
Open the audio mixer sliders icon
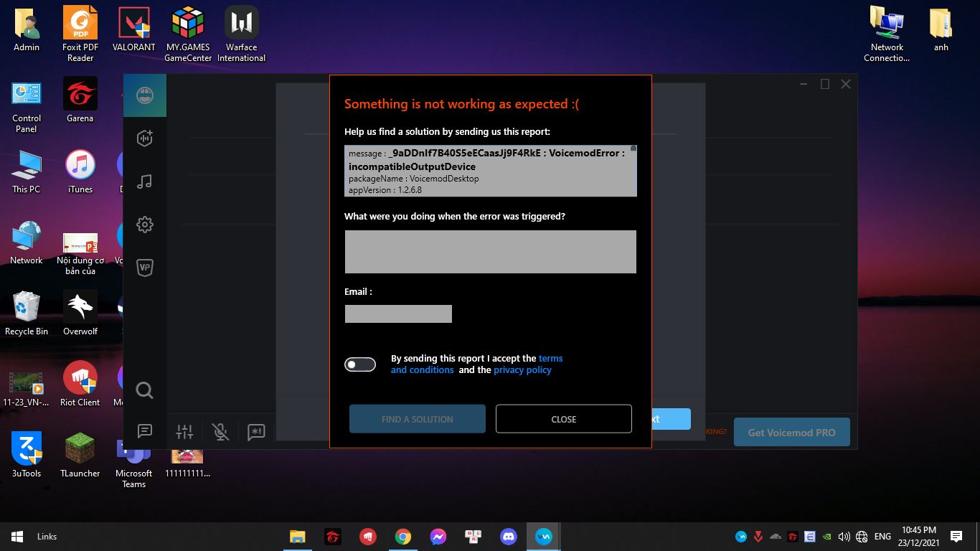click(185, 431)
